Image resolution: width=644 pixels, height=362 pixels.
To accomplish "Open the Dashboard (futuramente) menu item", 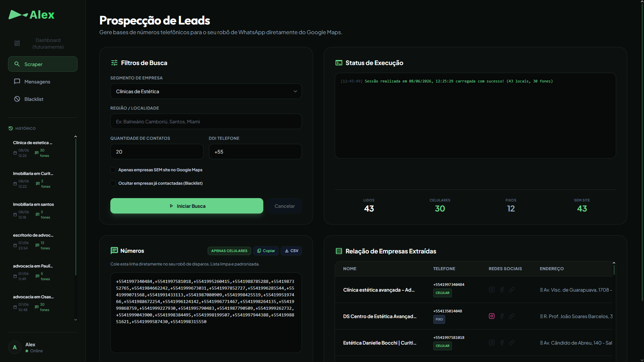I will [x=43, y=44].
